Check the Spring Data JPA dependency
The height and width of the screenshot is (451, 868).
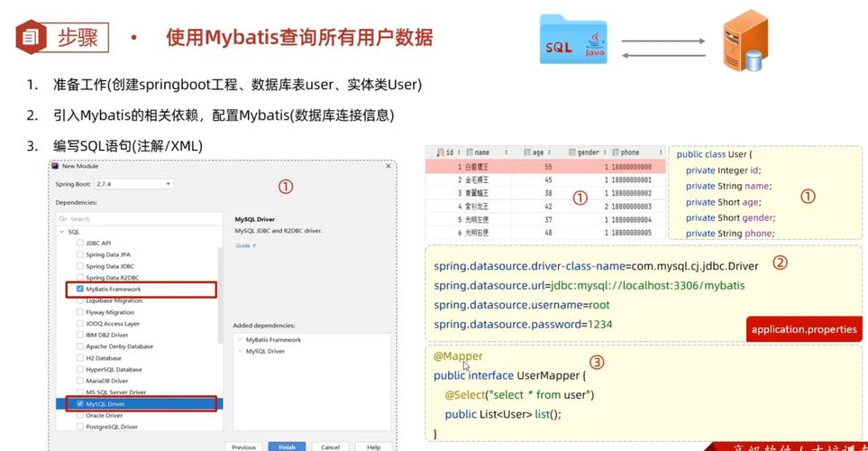pos(80,254)
